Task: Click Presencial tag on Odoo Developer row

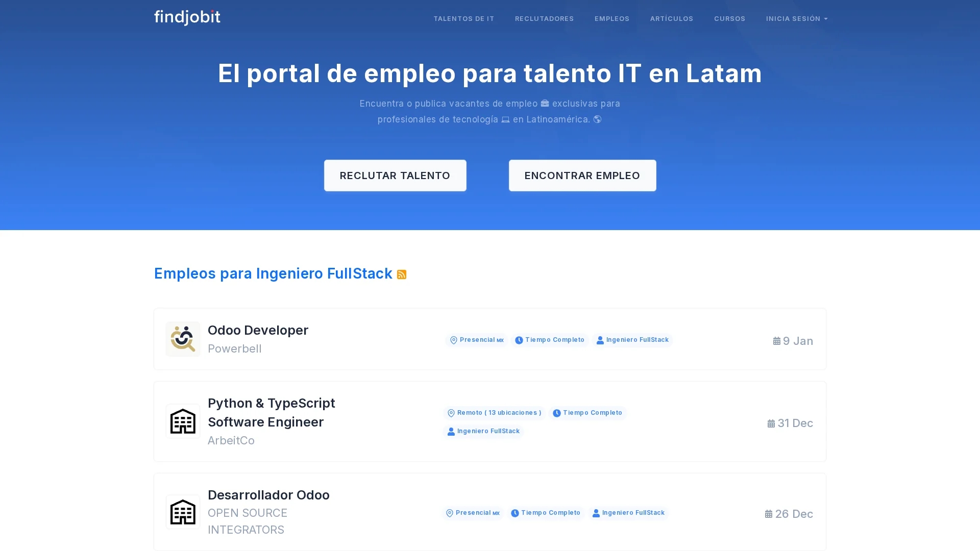Action: point(476,340)
